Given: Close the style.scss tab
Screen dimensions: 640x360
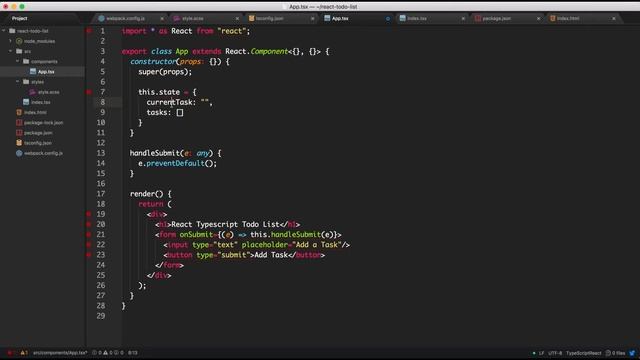Looking at the screenshot, I should click(x=237, y=18).
